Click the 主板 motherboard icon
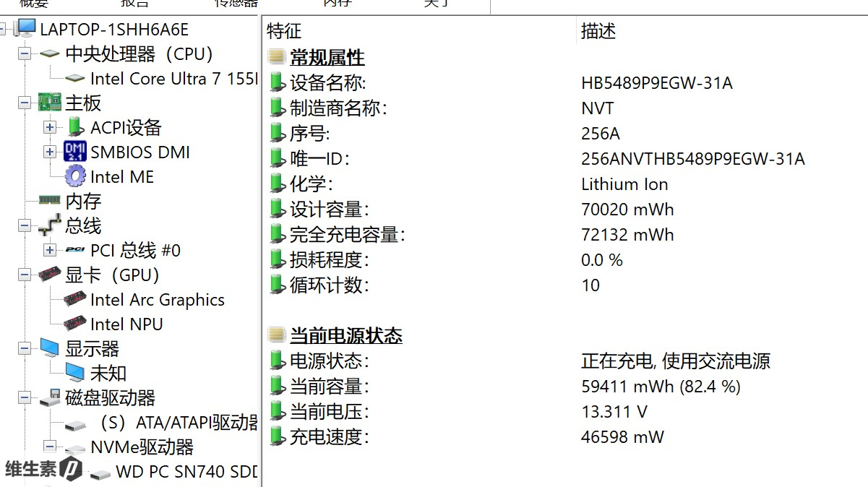 point(49,103)
